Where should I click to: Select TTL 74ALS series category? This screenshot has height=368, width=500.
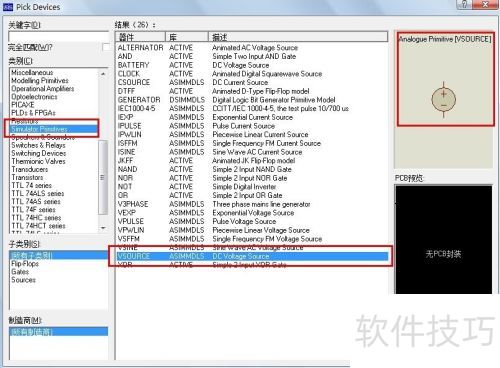click(38, 193)
